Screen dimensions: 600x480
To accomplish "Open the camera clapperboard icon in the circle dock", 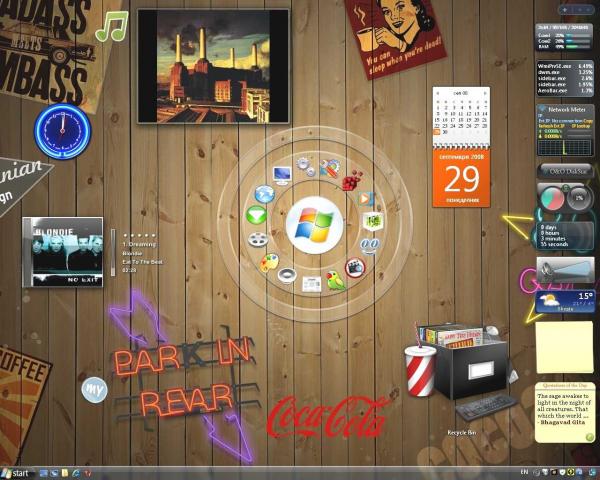I will (355, 268).
